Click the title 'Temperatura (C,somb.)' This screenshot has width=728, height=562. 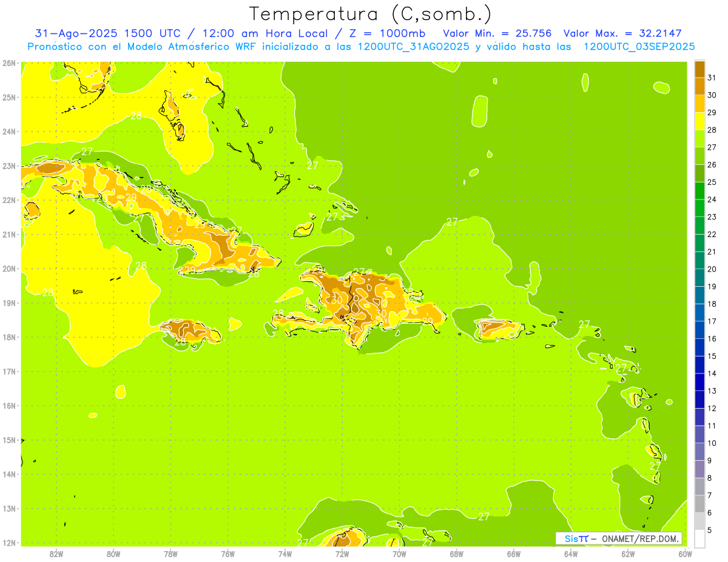(371, 14)
